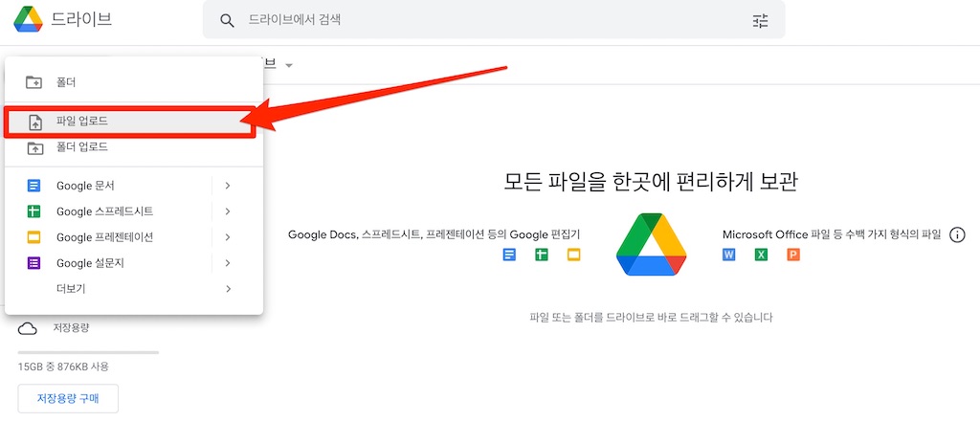
Task: Open search filter options icon
Action: (760, 21)
